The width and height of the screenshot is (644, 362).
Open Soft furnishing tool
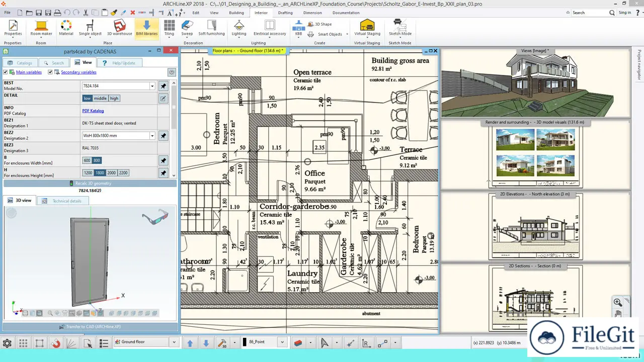pyautogui.click(x=212, y=28)
